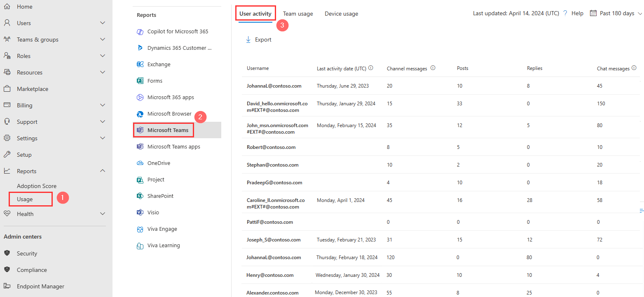644x297 pixels.
Task: Click the Export link
Action: coord(259,39)
